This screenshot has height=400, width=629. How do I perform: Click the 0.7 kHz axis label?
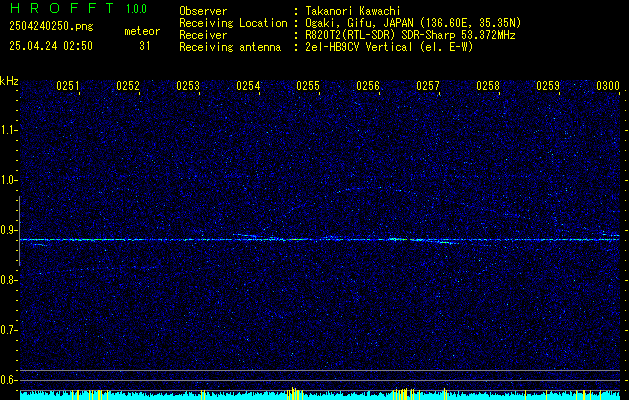pos(7,330)
